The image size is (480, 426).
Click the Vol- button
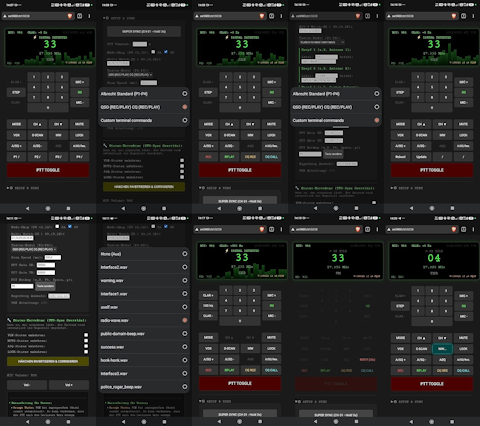pos(27,385)
